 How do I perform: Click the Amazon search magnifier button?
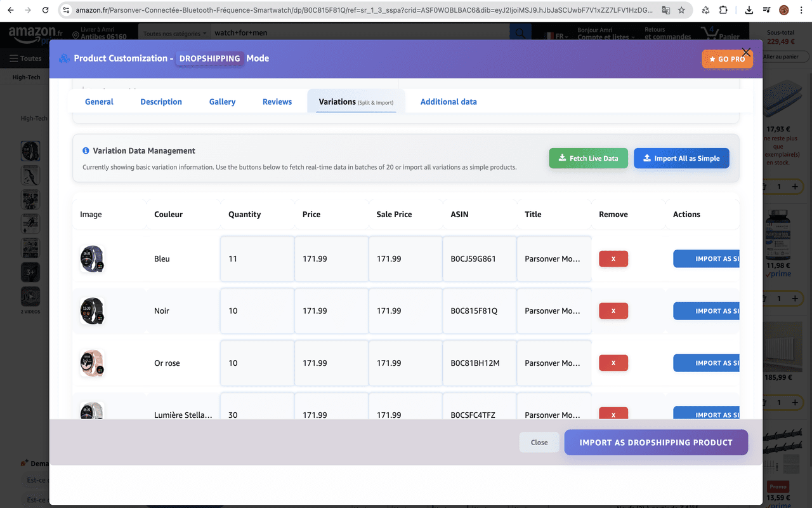[x=521, y=33]
